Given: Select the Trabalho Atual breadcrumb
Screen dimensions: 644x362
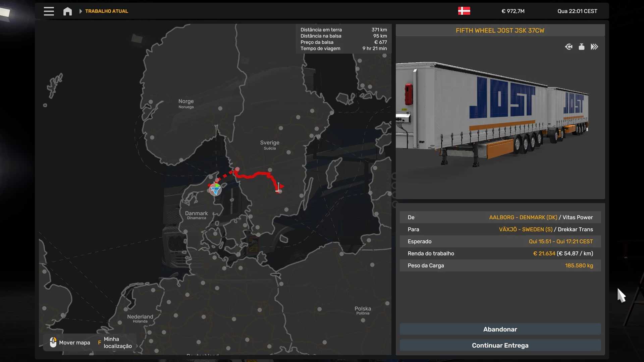Looking at the screenshot, I should [106, 11].
